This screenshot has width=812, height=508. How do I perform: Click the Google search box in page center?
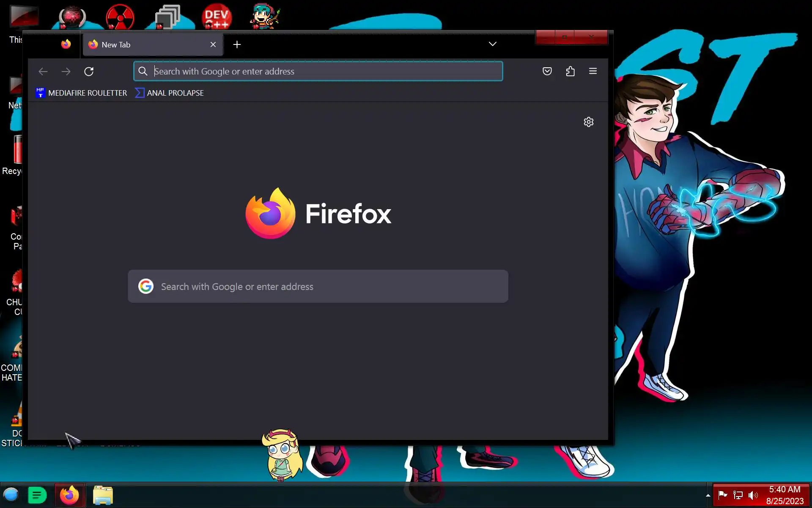click(318, 287)
